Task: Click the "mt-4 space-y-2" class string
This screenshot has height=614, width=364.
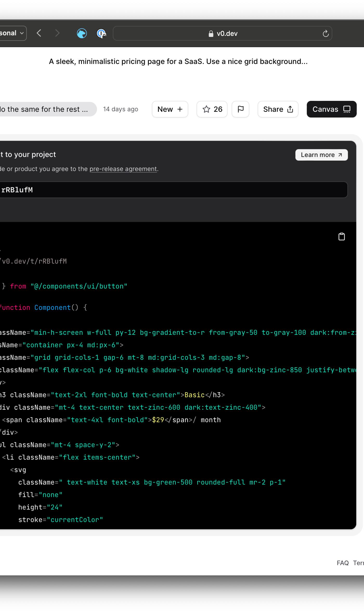Action: 83,445
